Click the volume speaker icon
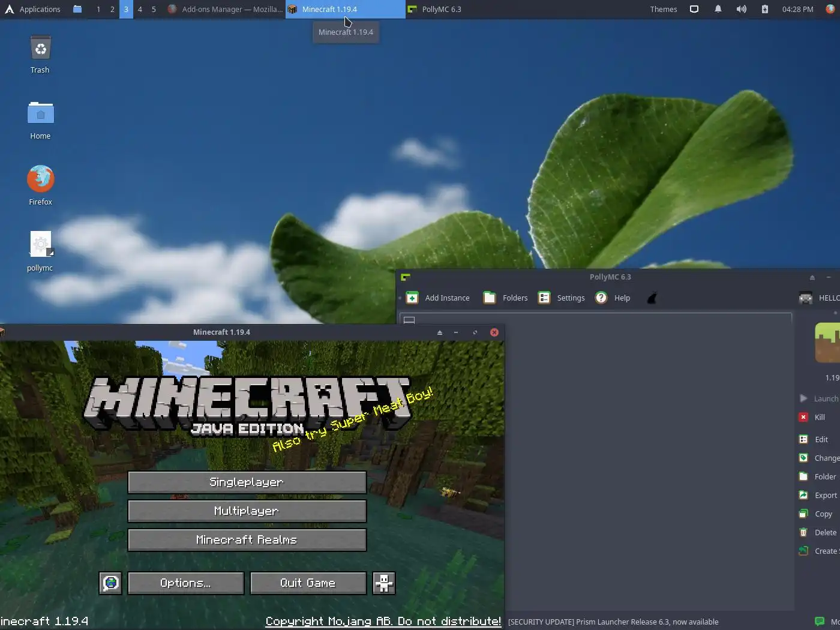The width and height of the screenshot is (840, 630). point(742,9)
